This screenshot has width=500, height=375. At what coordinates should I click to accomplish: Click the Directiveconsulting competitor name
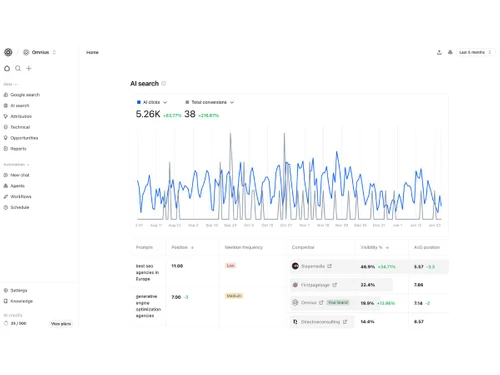320,322
